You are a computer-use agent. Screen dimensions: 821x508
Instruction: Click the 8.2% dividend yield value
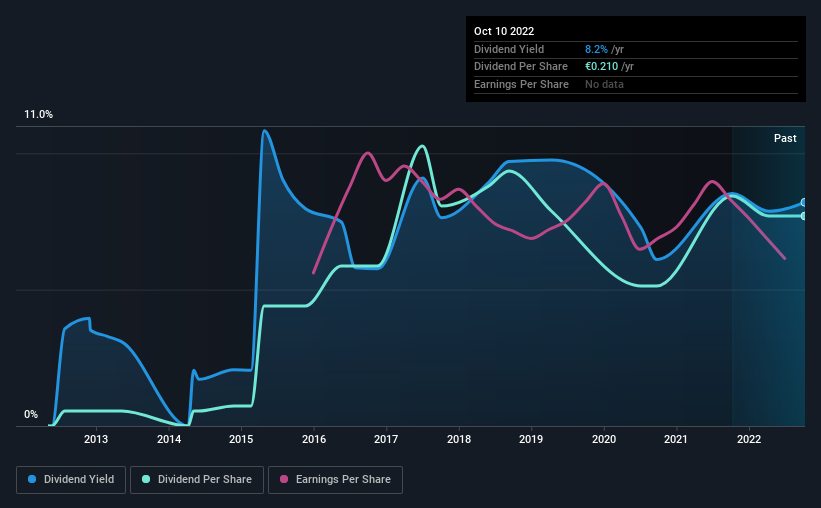pos(596,49)
